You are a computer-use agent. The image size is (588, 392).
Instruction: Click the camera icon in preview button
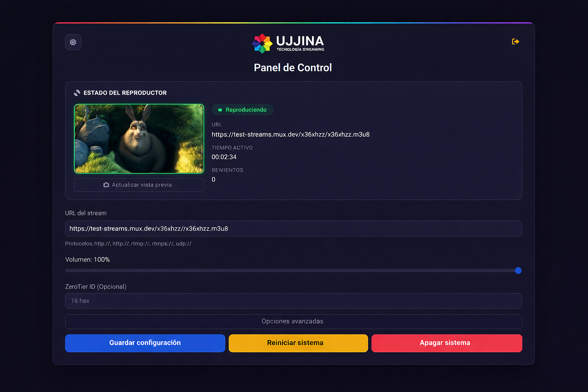tap(106, 185)
